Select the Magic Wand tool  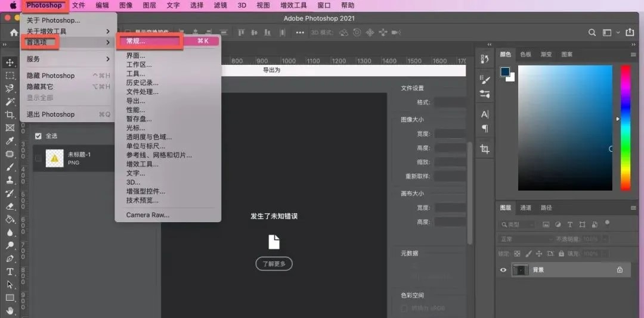coord(10,101)
